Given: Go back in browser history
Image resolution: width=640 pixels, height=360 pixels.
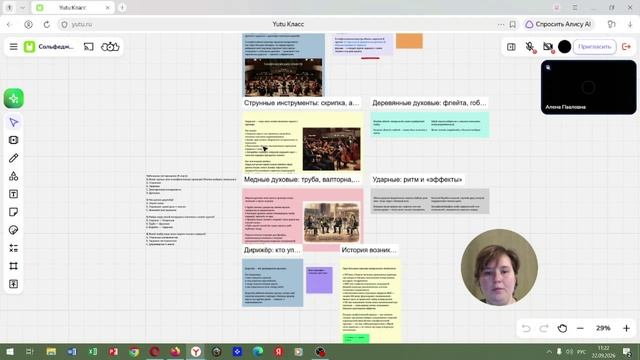Looking at the screenshot, I should click(9, 24).
